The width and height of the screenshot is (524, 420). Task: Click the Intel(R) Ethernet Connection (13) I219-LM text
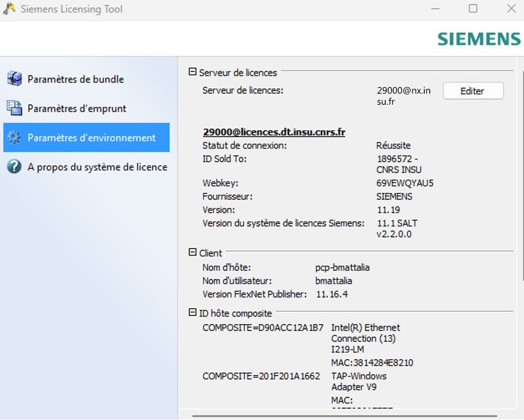(x=365, y=338)
